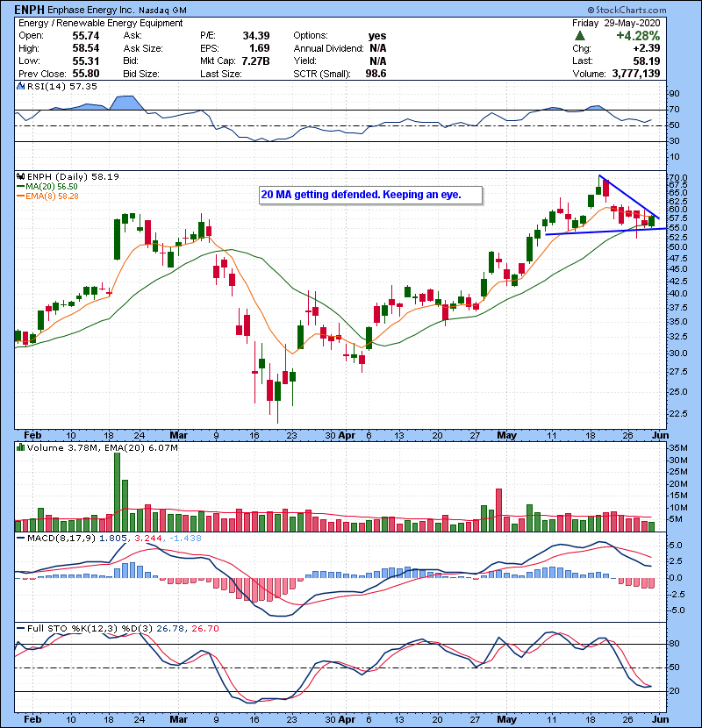
Task: Click the 90 level on the RSI axis
Action: (x=674, y=94)
